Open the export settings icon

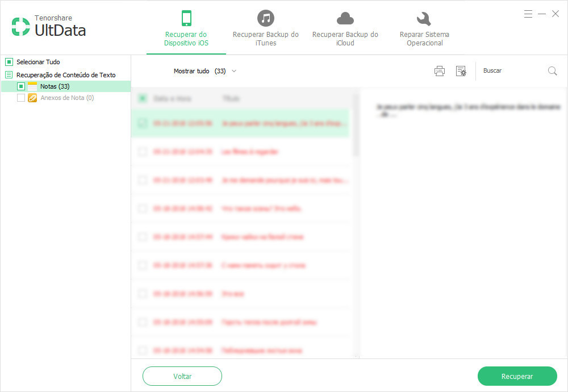pyautogui.click(x=461, y=71)
